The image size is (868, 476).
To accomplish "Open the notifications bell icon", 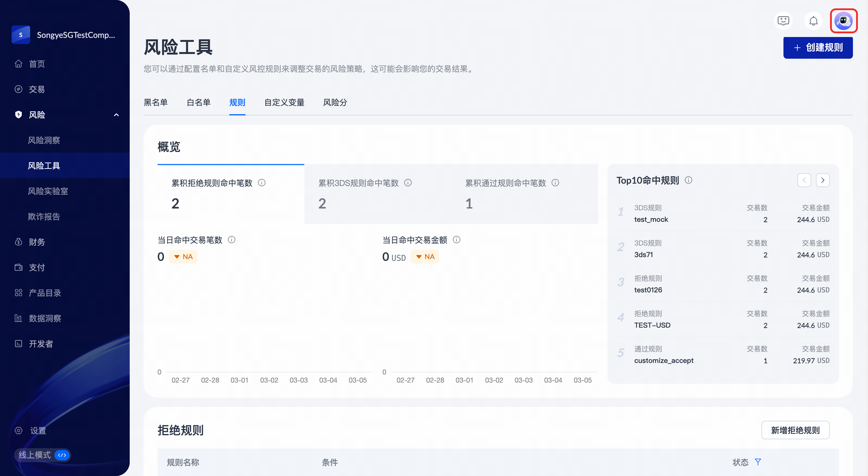I will [x=813, y=21].
